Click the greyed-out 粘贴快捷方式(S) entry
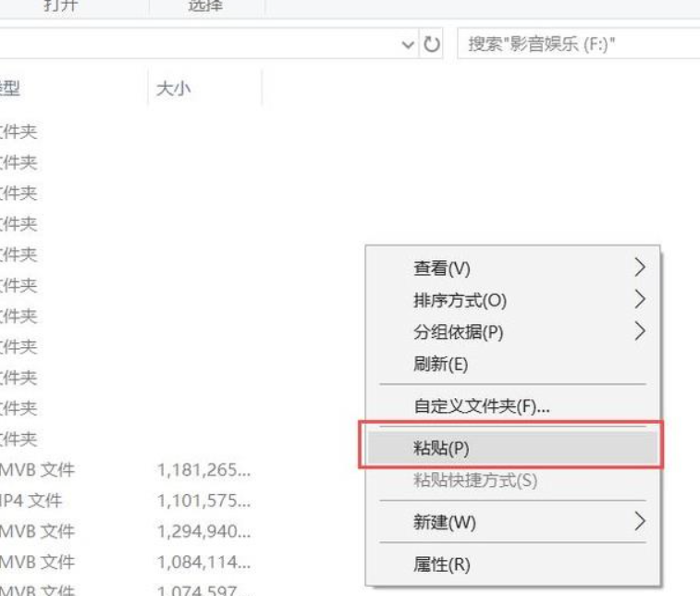 click(473, 480)
